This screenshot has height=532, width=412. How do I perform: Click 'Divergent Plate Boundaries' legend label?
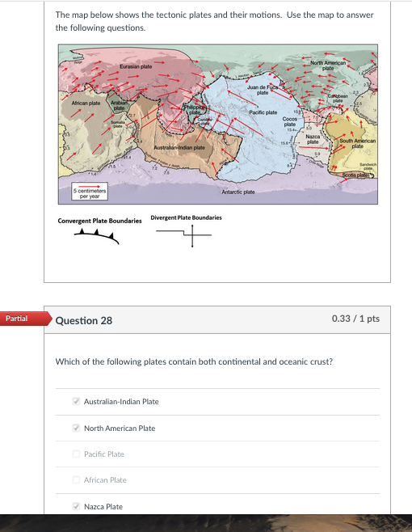(186, 217)
